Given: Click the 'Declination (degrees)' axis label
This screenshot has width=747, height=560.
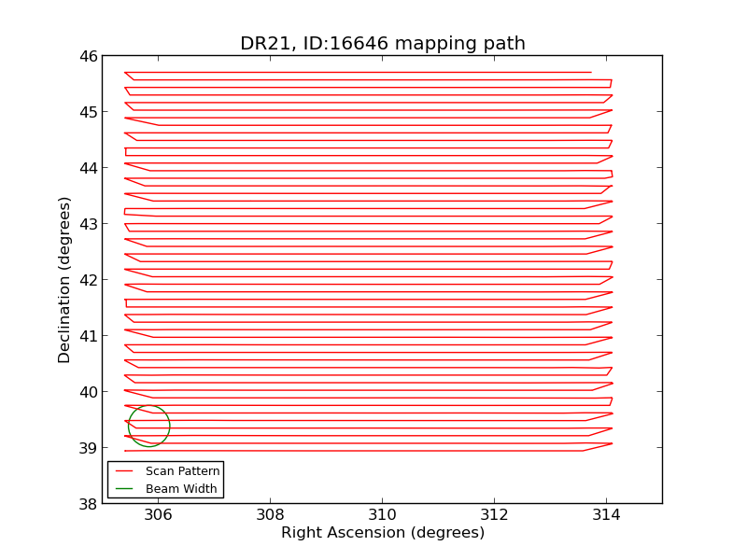Looking at the screenshot, I should 63,280.
